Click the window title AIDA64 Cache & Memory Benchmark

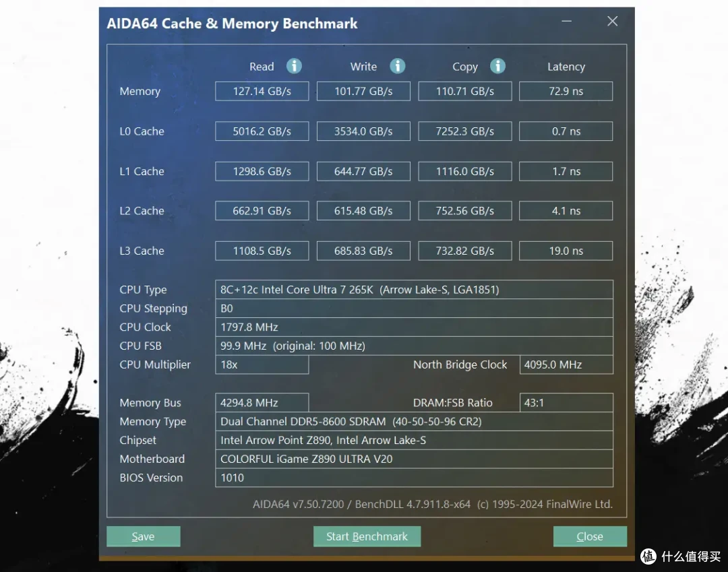point(232,24)
